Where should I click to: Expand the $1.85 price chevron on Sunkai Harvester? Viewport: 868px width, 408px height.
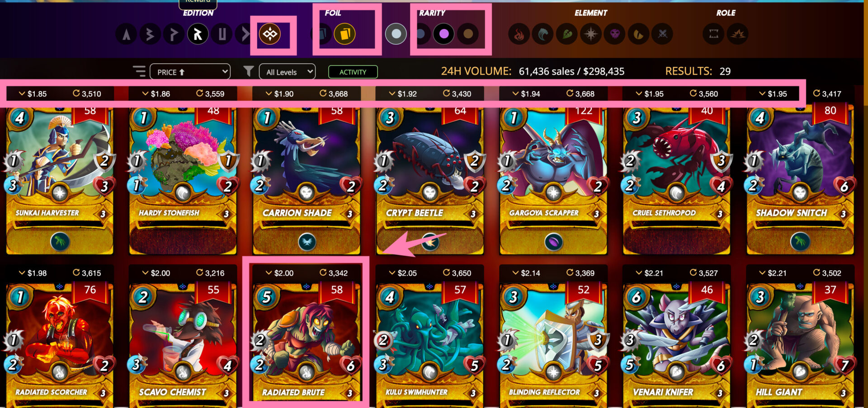(22, 94)
